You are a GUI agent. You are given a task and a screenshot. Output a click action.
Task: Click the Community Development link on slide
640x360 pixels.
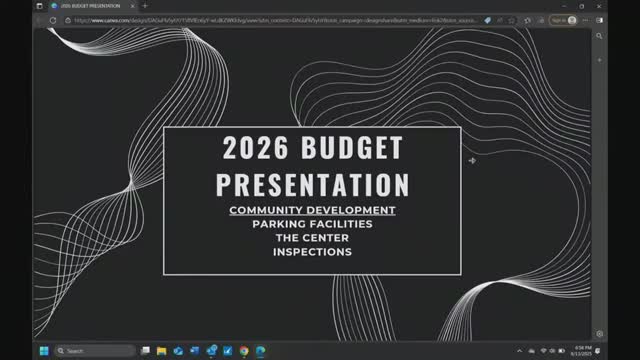pyautogui.click(x=312, y=210)
